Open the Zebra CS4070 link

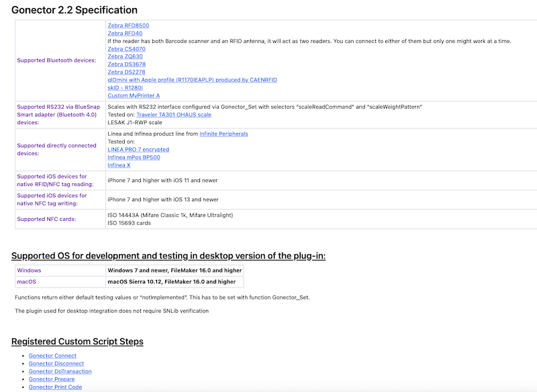point(126,49)
